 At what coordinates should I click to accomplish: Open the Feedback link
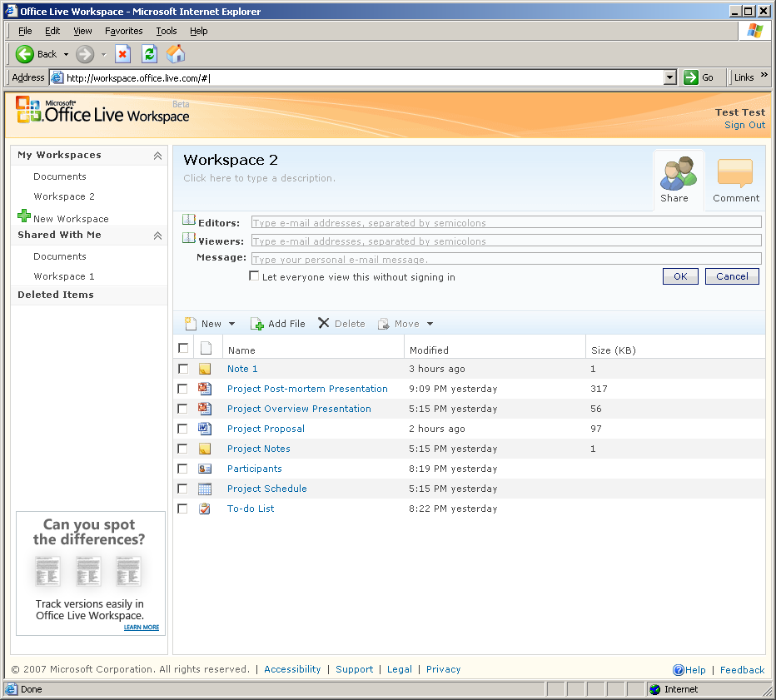point(743,670)
